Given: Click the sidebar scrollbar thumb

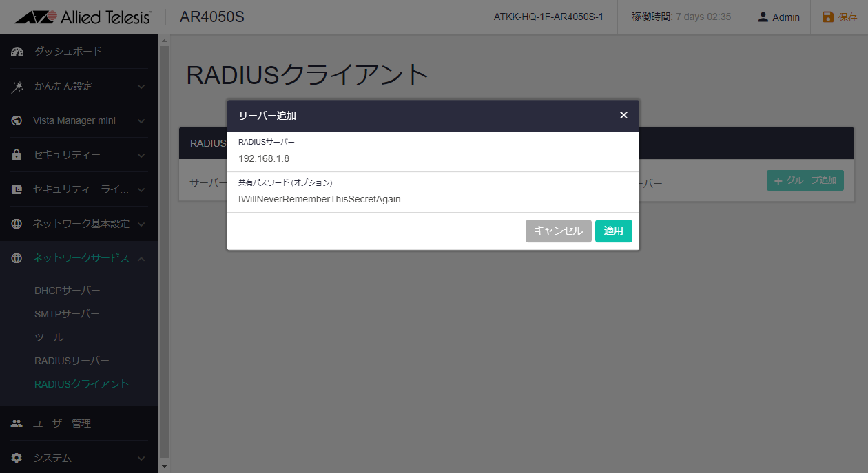Looking at the screenshot, I should (164, 251).
